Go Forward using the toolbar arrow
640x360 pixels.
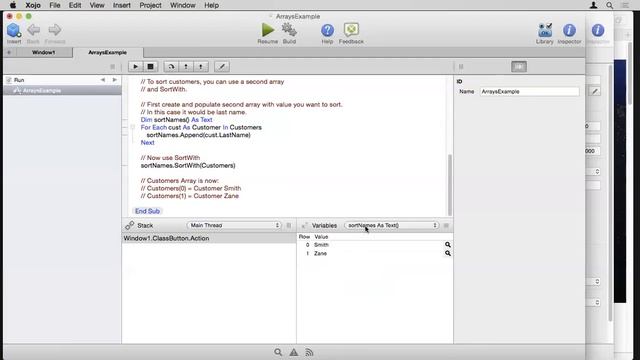pos(55,30)
